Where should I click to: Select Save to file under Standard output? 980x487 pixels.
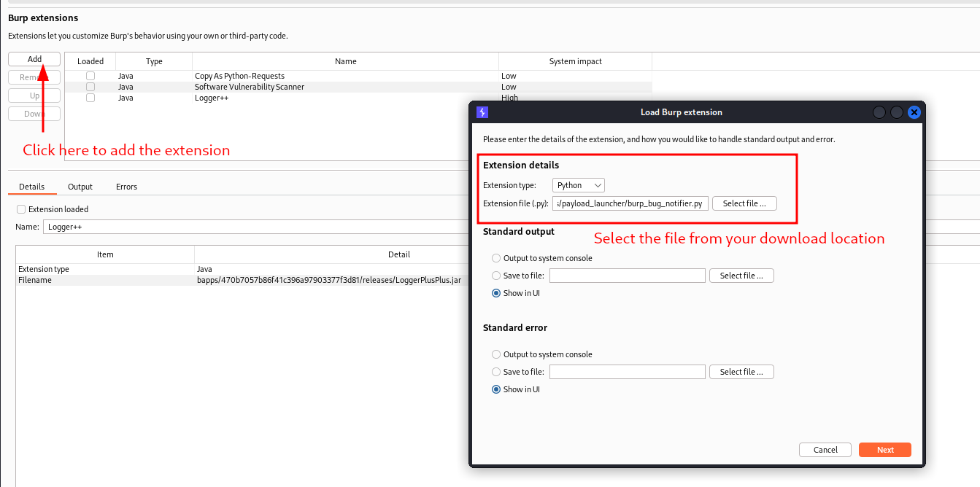pos(496,276)
